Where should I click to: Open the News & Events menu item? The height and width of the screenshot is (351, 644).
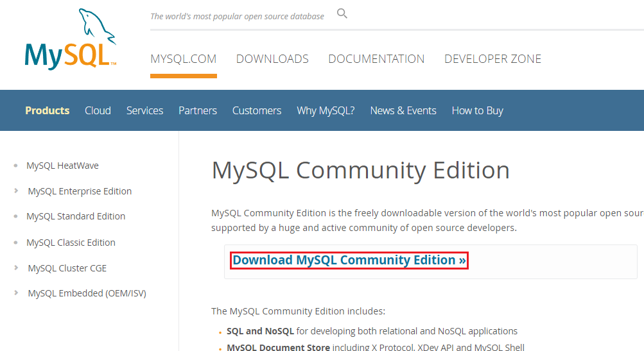(x=403, y=110)
